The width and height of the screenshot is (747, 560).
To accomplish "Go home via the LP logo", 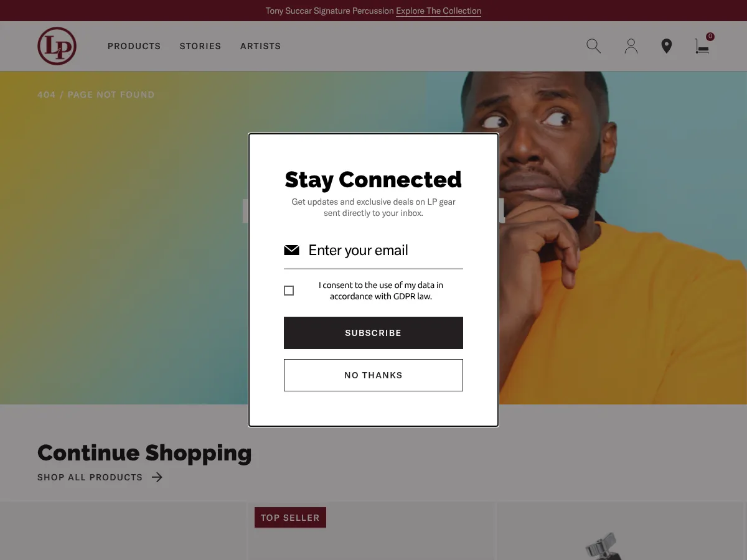I will coord(57,46).
